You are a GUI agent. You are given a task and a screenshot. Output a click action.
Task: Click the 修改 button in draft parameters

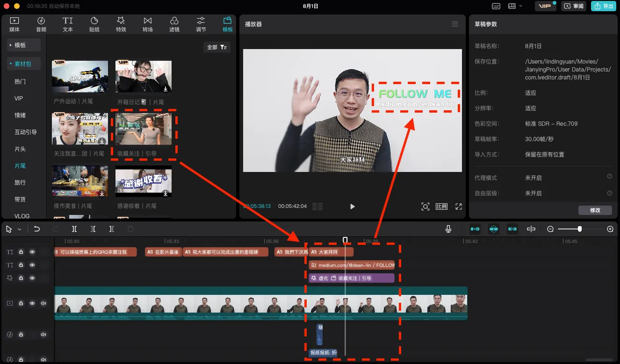[x=595, y=210]
